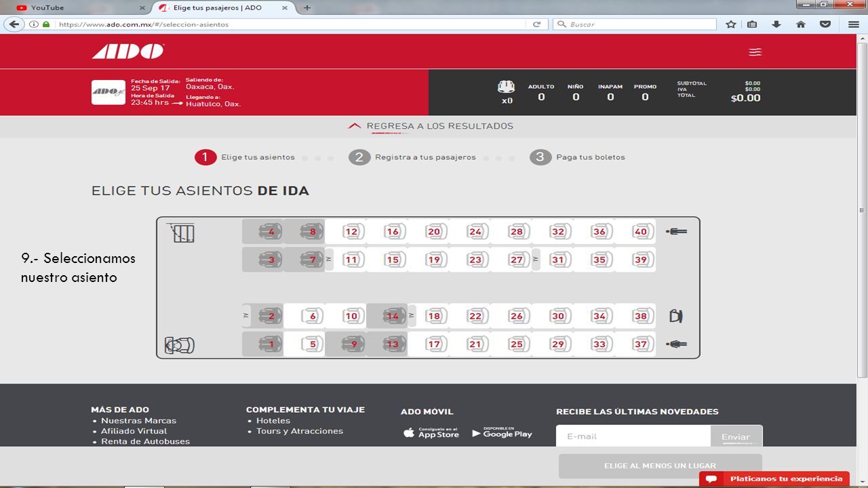This screenshot has height=488, width=868.
Task: Open the Renta de Autobuses link
Action: (x=145, y=441)
